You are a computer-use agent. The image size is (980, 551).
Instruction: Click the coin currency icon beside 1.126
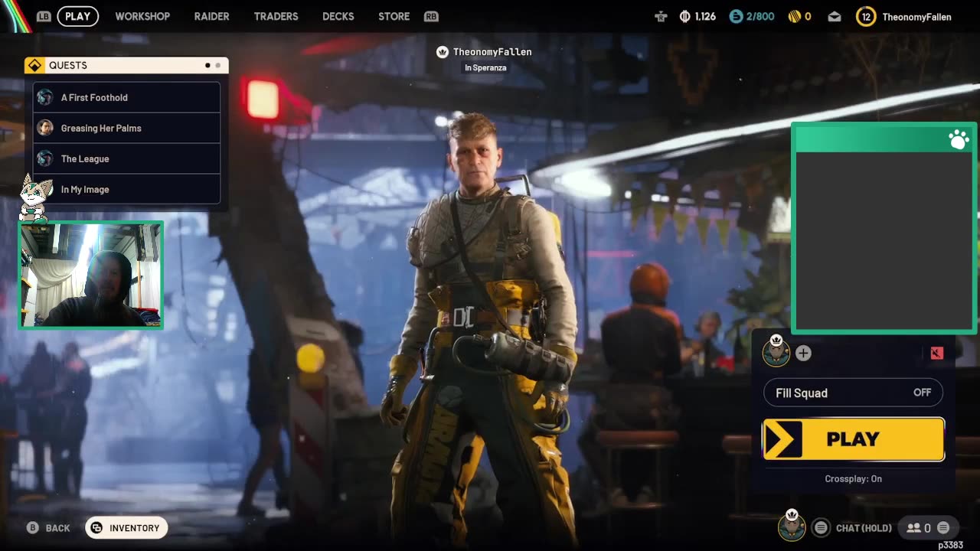[685, 16]
